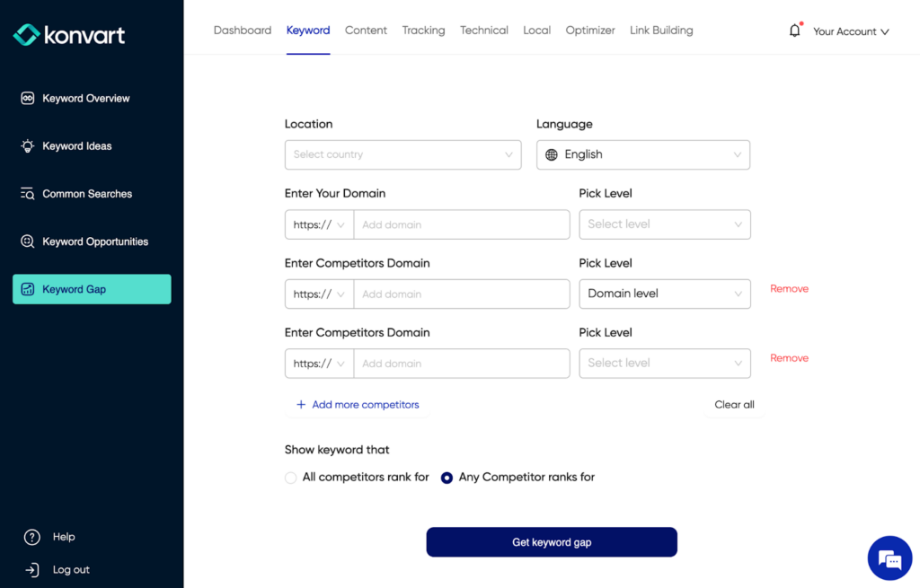Click Add more competitors

pyautogui.click(x=358, y=405)
